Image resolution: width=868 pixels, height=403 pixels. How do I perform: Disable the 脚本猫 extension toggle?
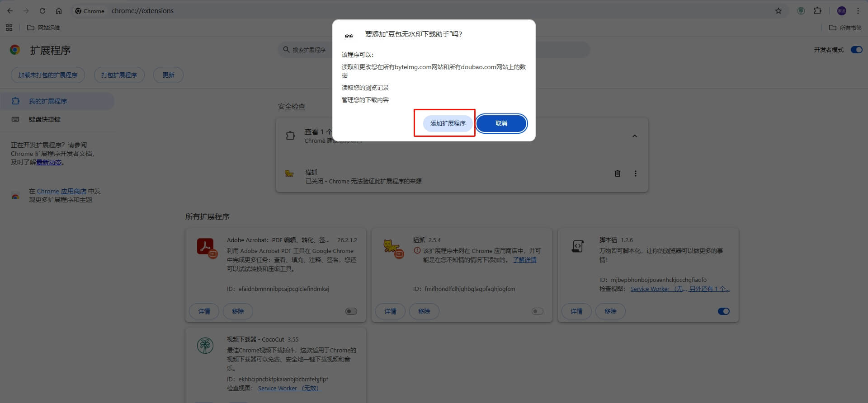point(724,311)
